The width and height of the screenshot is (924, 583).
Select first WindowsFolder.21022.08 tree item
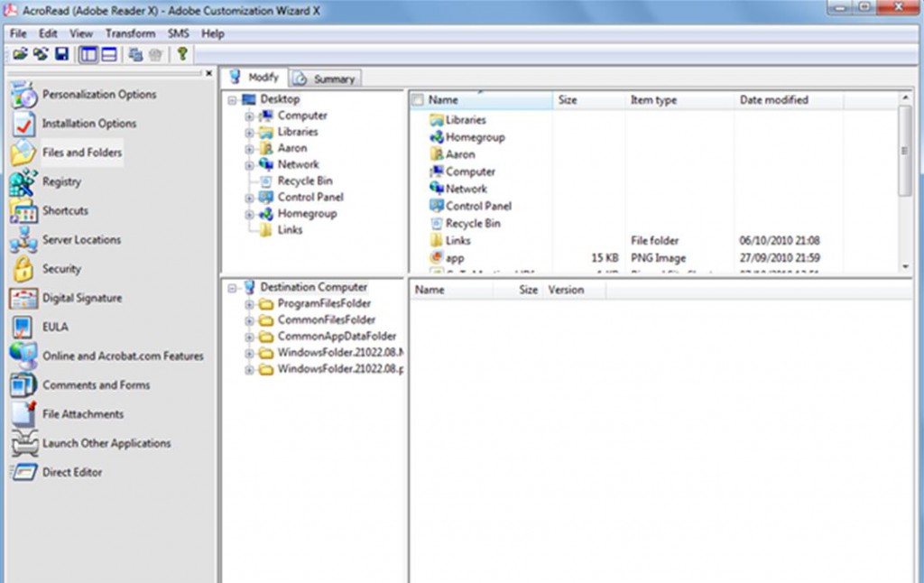[340, 353]
